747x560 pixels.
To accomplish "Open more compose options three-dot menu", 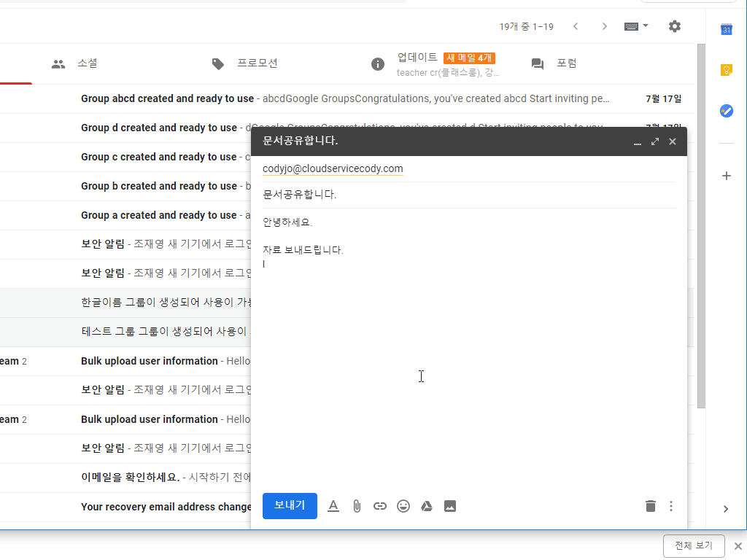I will [x=671, y=506].
